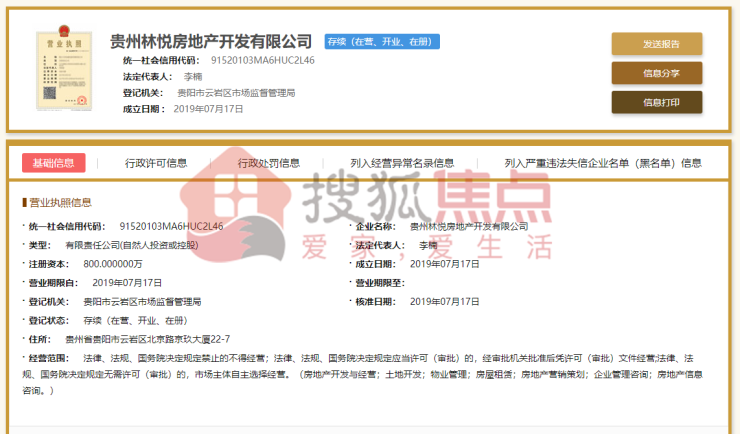
Task: Click the 信息打印 button
Action: (x=657, y=102)
